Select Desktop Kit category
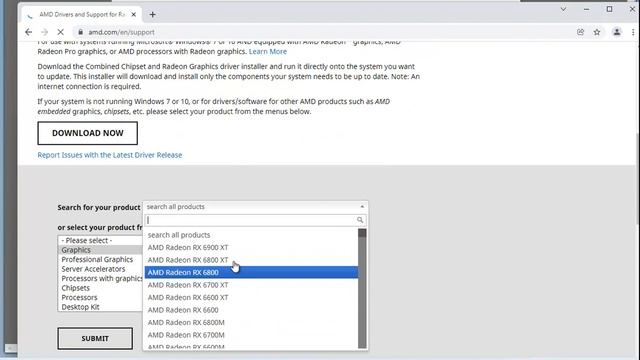 click(x=100, y=307)
